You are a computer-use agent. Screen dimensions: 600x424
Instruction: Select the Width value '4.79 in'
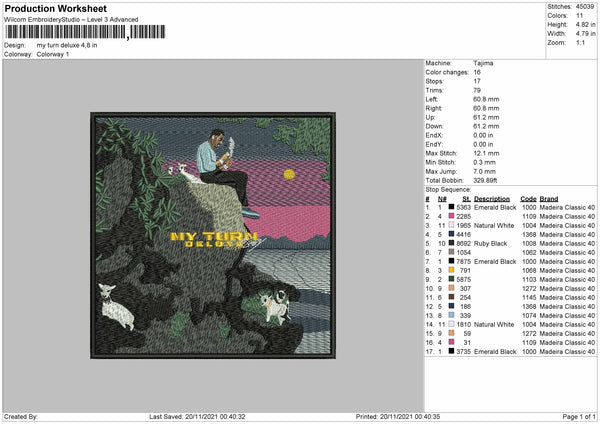585,34
